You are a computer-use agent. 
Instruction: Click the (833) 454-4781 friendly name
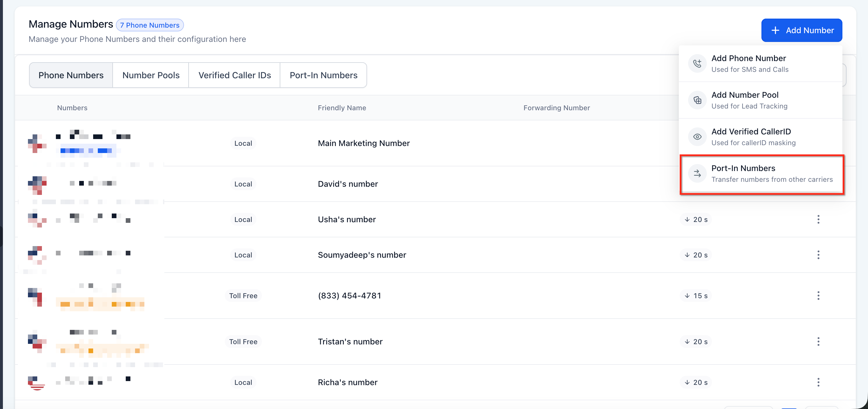pyautogui.click(x=349, y=296)
